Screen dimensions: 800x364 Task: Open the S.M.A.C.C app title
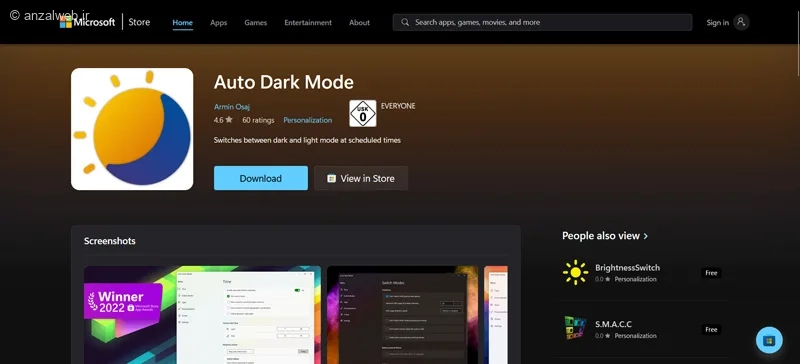(x=613, y=324)
